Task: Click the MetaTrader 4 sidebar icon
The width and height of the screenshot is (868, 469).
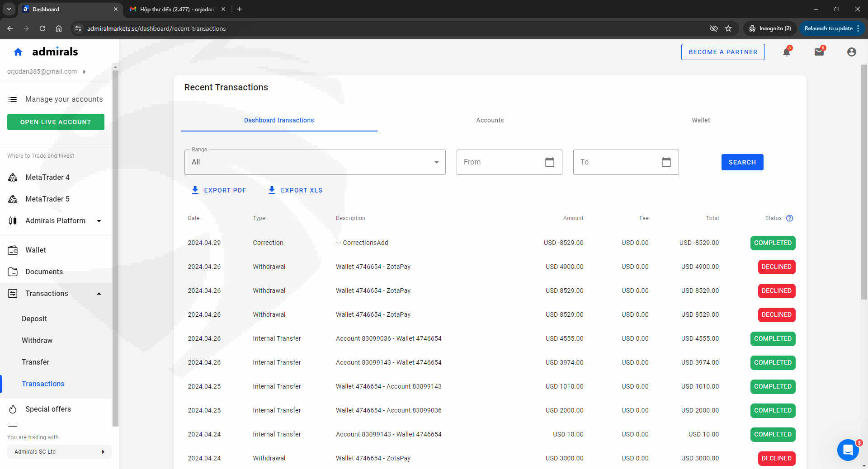Action: point(13,178)
